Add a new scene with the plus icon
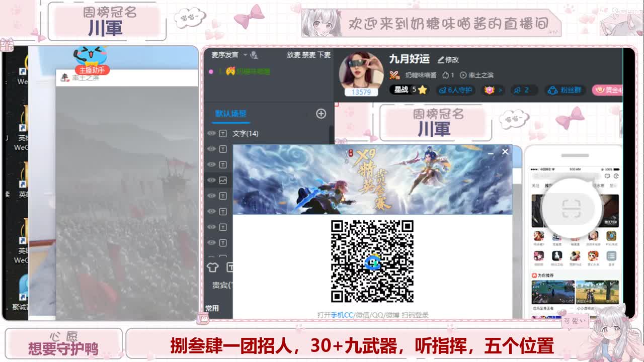This screenshot has height=362, width=644. [321, 114]
